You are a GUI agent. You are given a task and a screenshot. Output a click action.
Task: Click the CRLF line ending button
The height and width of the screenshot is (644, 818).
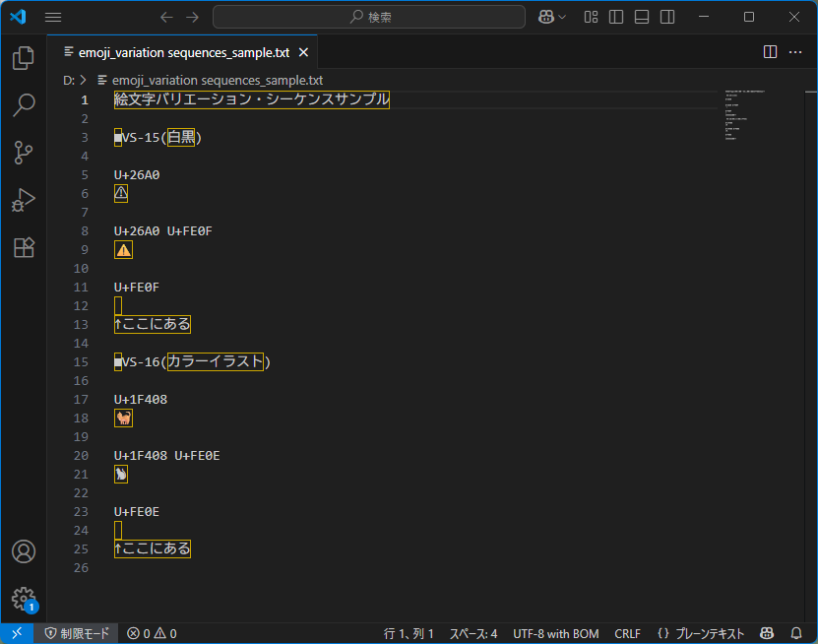tap(627, 633)
